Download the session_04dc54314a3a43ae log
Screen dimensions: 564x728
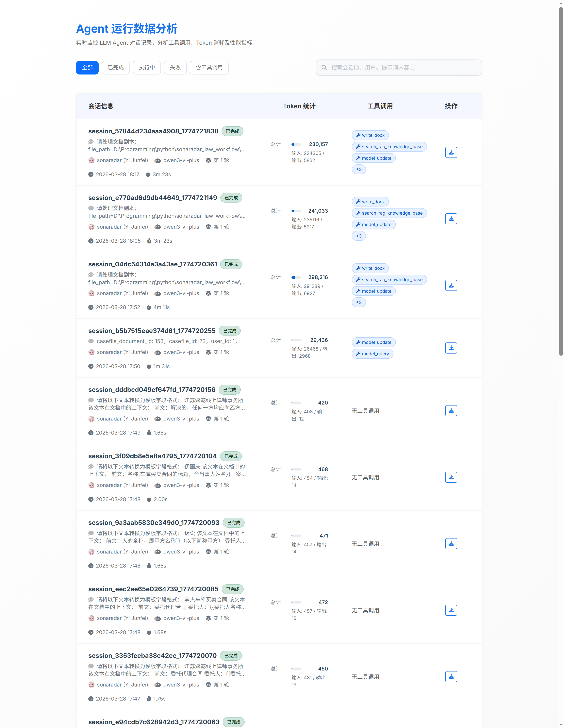click(x=451, y=285)
